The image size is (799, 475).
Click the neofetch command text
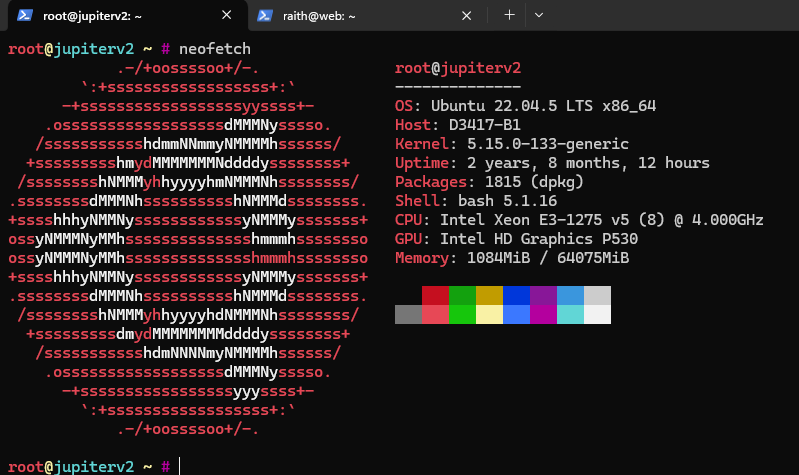214,49
